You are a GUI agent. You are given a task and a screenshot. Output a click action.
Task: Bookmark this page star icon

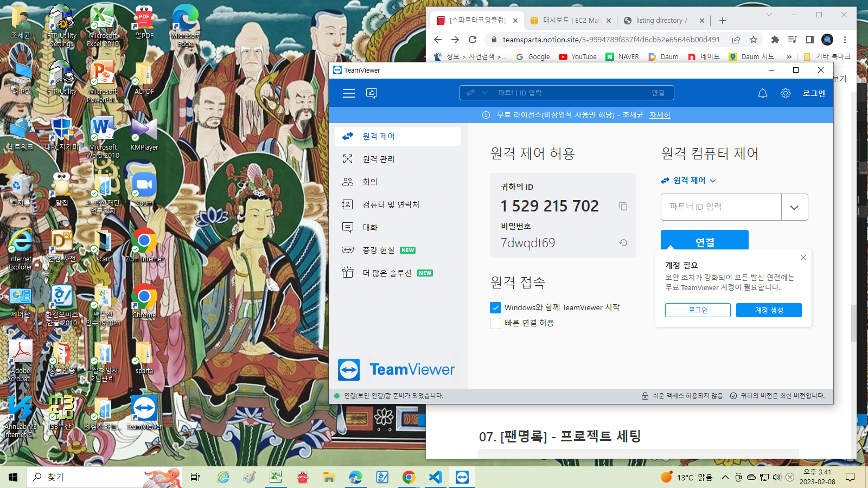754,40
